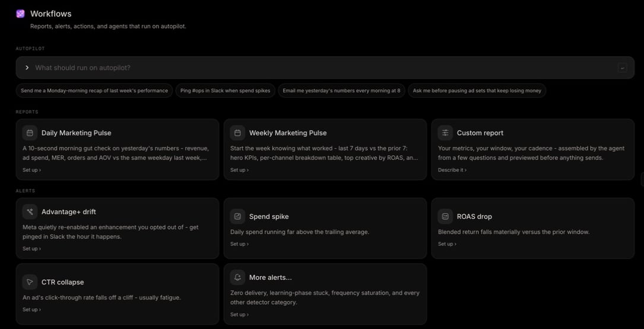Open the Daily Marketing Pulse card title
The width and height of the screenshot is (644, 329).
(77, 133)
